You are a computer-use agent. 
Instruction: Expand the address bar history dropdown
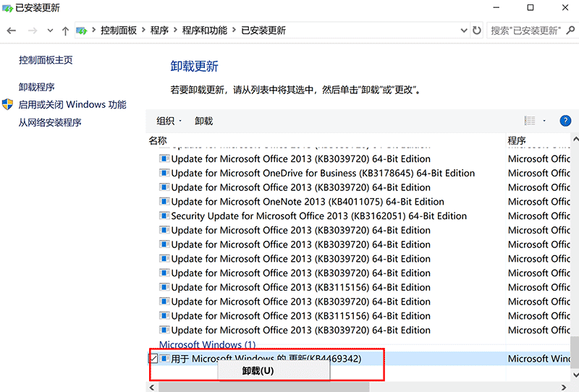click(x=464, y=30)
